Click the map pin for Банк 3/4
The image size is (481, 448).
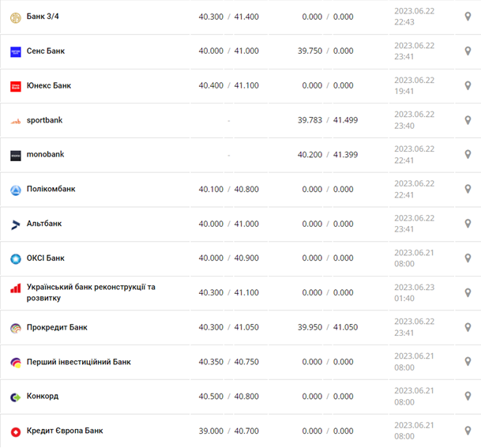point(468,17)
